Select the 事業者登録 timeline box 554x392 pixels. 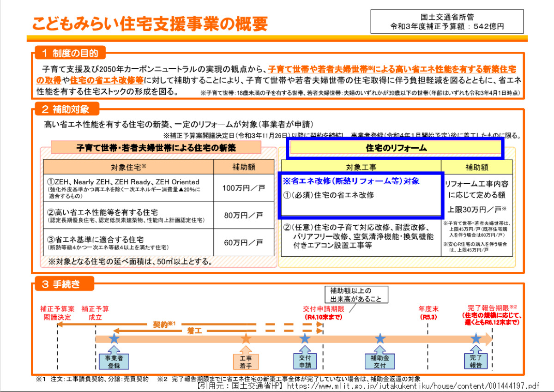pos(114,361)
